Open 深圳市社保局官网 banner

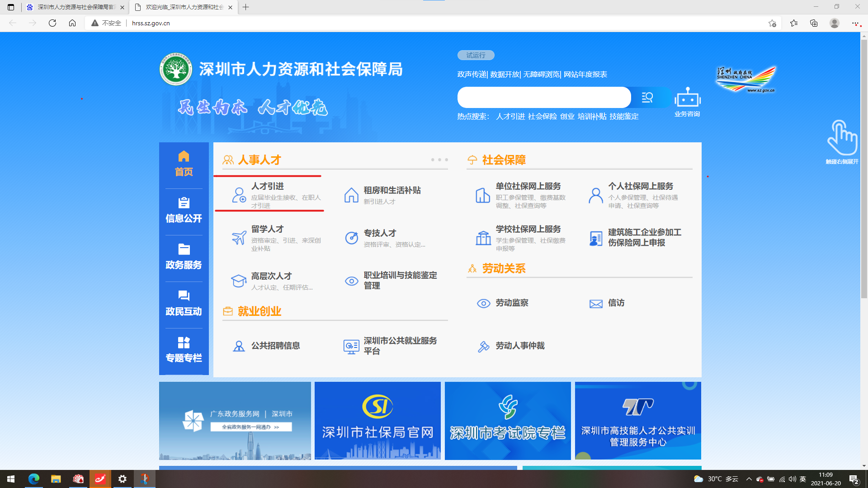[377, 421]
